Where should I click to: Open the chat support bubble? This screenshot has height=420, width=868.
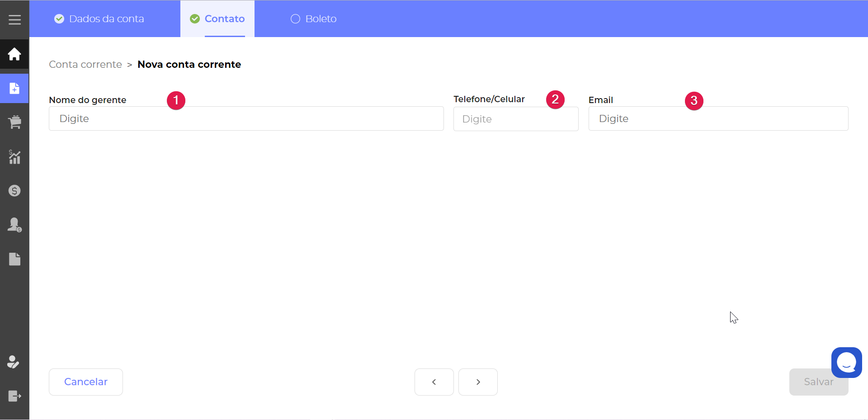coord(846,362)
